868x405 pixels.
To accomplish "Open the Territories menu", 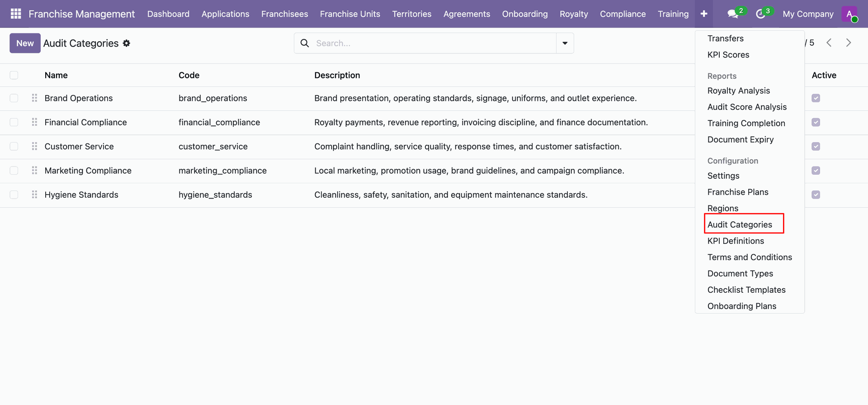I will tap(412, 14).
